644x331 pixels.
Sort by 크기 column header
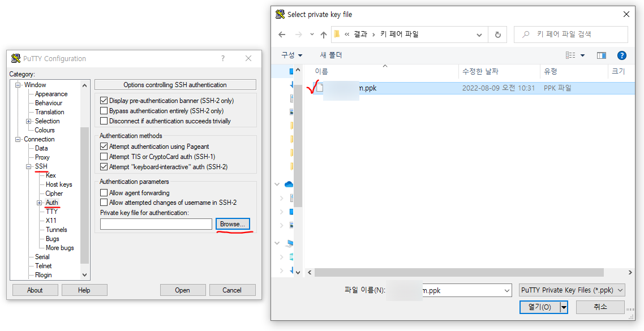(618, 71)
